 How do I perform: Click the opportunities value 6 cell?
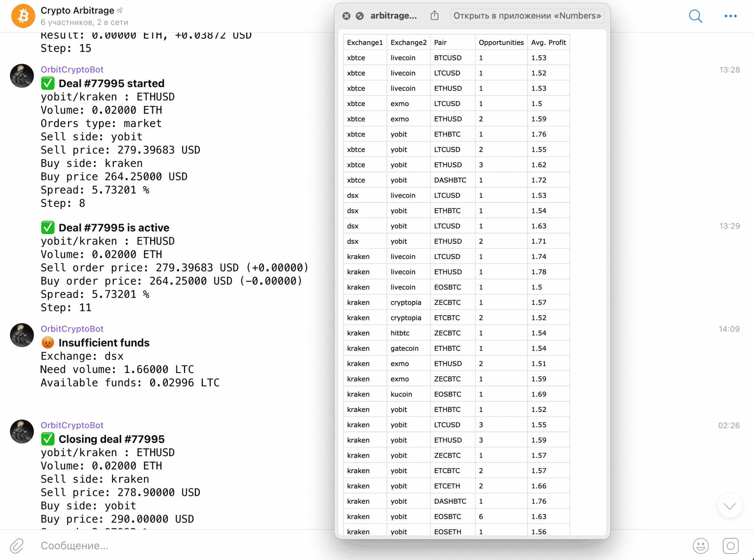point(501,517)
